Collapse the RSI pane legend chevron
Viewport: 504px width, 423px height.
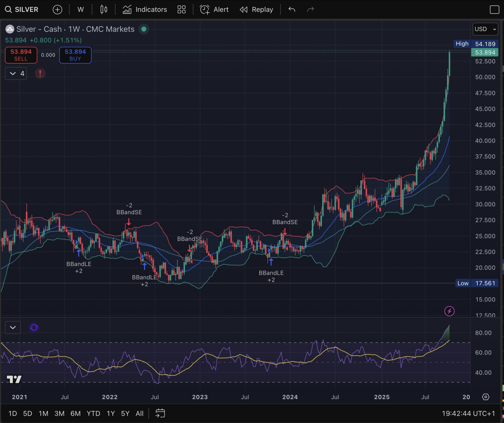tap(13, 327)
